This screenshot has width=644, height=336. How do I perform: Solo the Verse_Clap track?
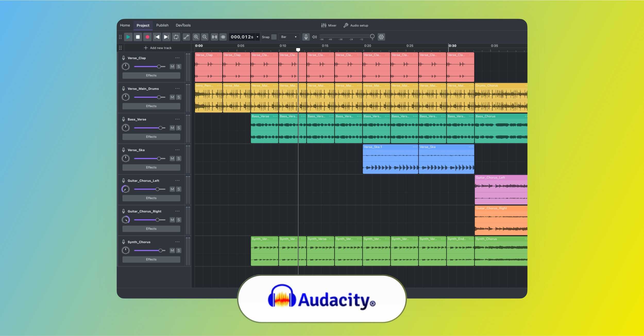click(x=179, y=67)
